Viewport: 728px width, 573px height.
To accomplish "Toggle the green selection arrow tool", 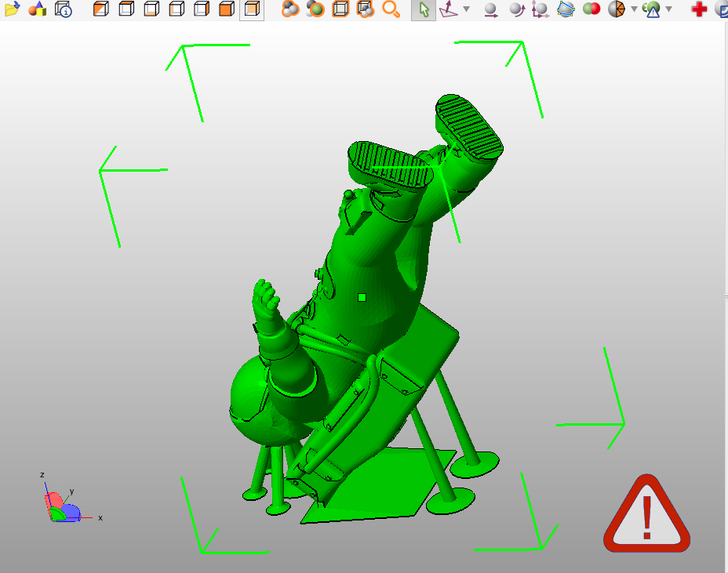I will pyautogui.click(x=424, y=9).
